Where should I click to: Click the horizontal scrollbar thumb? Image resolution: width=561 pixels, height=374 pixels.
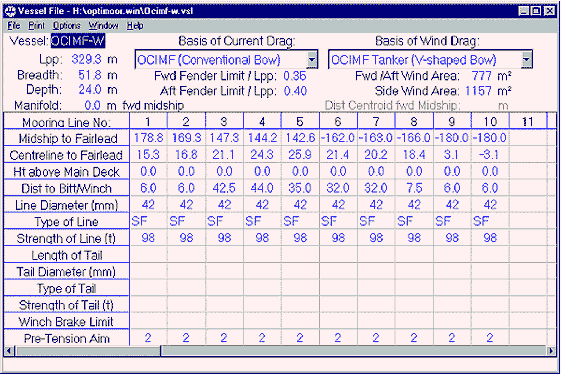(x=88, y=351)
